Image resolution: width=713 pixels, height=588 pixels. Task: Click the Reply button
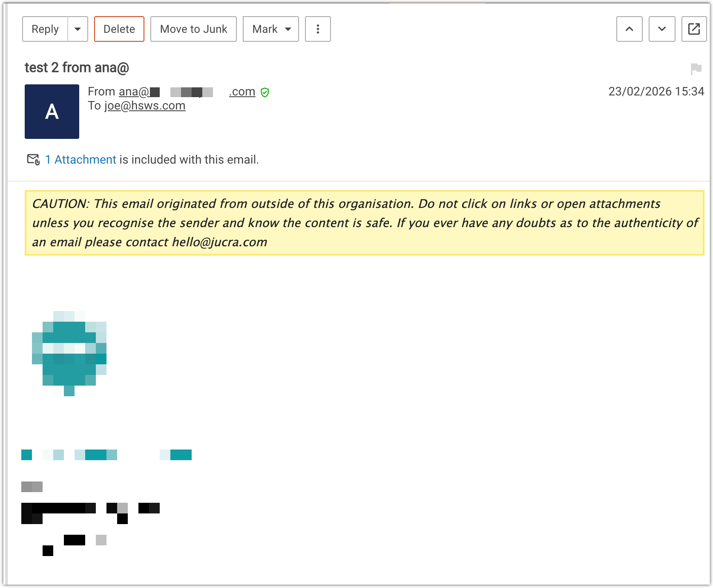(x=45, y=29)
